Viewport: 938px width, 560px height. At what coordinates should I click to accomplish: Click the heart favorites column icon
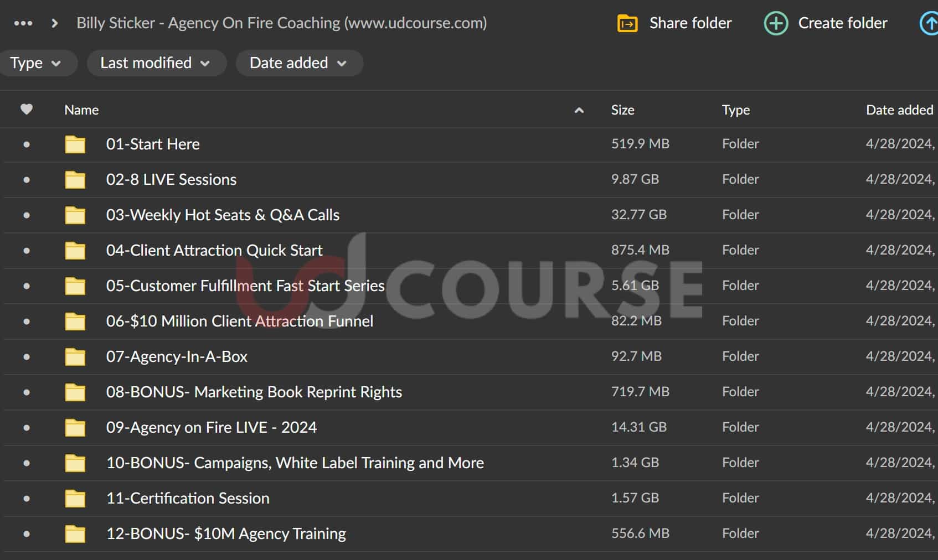27,110
